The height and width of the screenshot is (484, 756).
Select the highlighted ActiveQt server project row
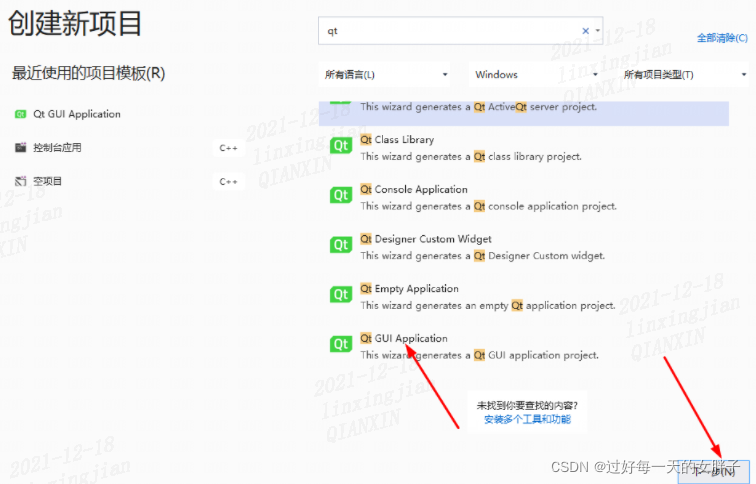pyautogui.click(x=524, y=113)
